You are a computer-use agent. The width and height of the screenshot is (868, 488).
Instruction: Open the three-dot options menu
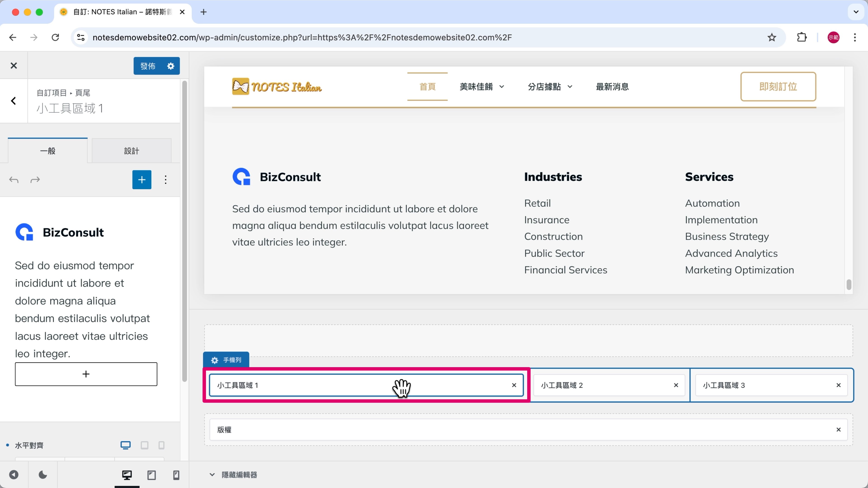click(x=165, y=180)
